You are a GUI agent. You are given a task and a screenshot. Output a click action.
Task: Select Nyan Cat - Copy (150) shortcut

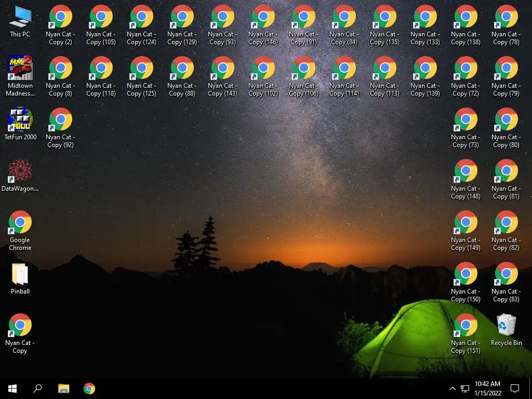(466, 282)
